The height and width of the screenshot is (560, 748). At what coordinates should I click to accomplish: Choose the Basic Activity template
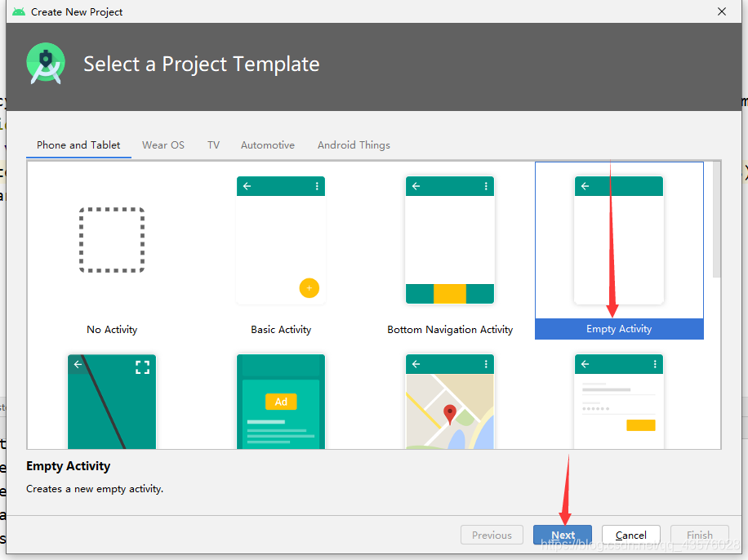tap(281, 251)
